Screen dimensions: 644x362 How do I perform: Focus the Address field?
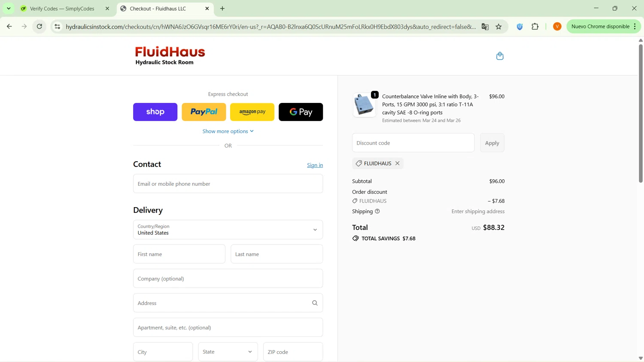click(228, 303)
